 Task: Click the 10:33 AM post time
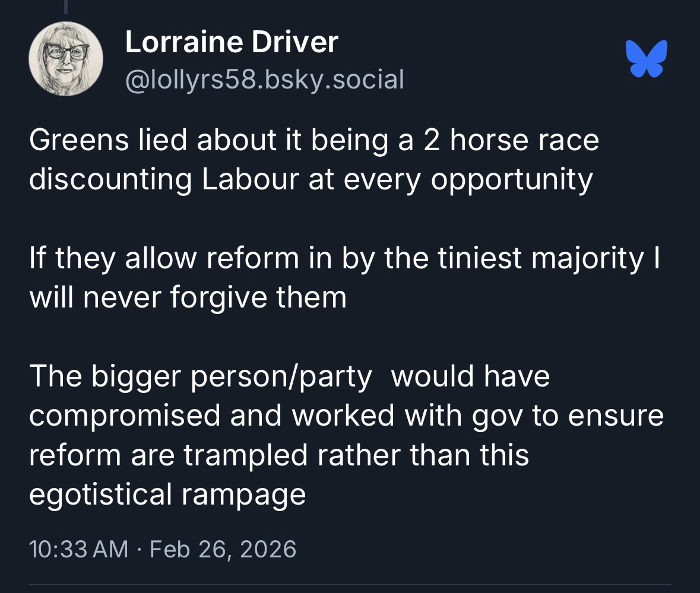79,548
